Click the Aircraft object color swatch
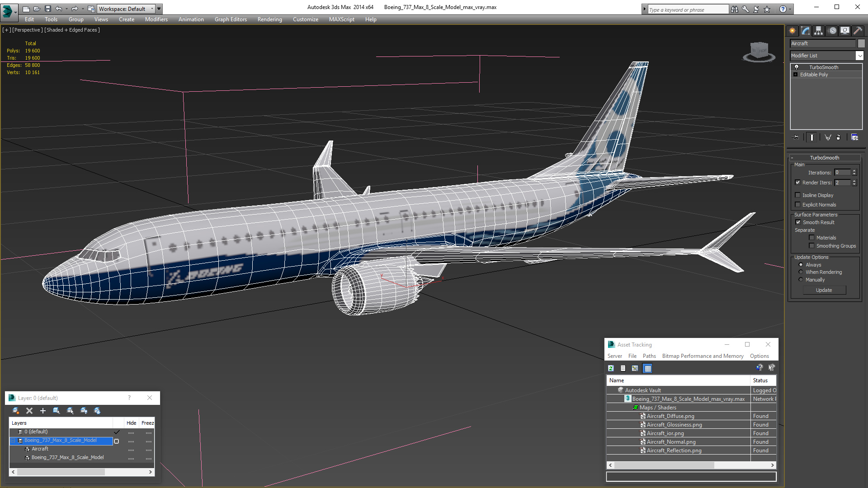The height and width of the screenshot is (488, 868). pyautogui.click(x=861, y=43)
